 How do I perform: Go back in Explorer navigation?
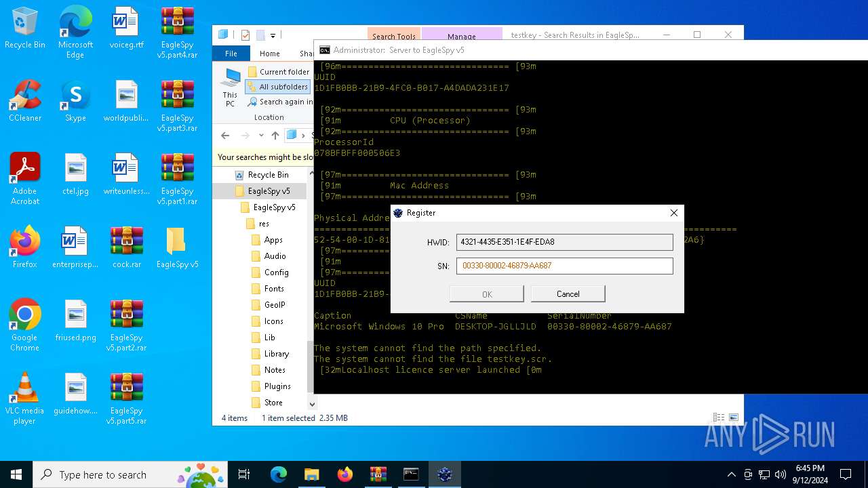(225, 135)
